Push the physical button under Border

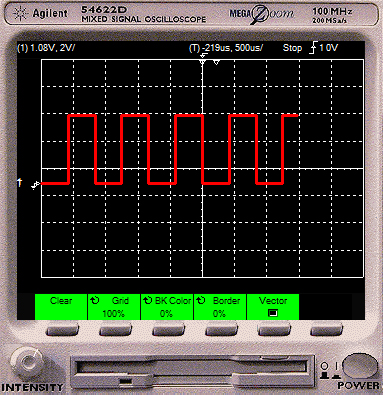222,331
